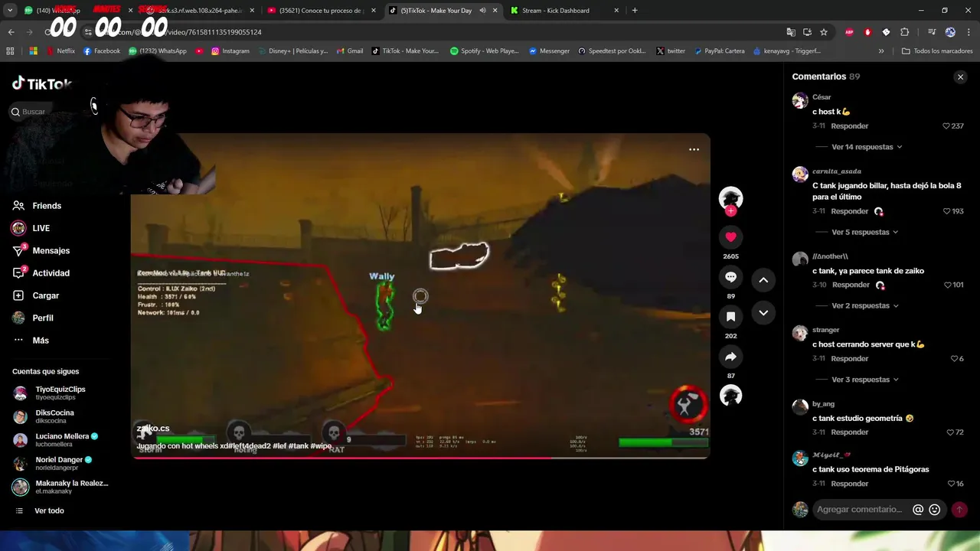Screen dimensions: 980x551
Task: Expand Ver 5 respuestas
Action: click(x=864, y=232)
